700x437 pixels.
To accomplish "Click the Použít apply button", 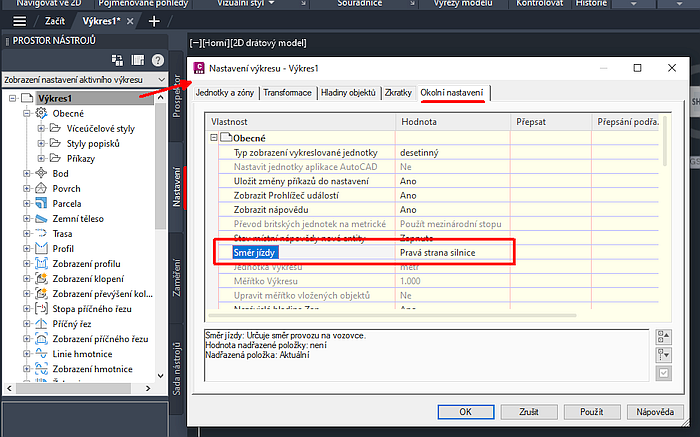I will pos(591,411).
